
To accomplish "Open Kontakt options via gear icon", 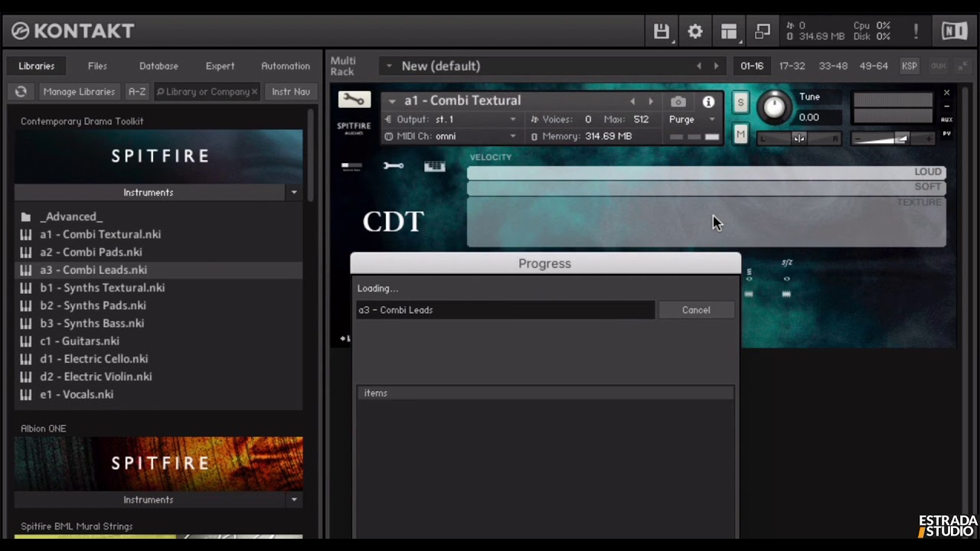I will [695, 31].
